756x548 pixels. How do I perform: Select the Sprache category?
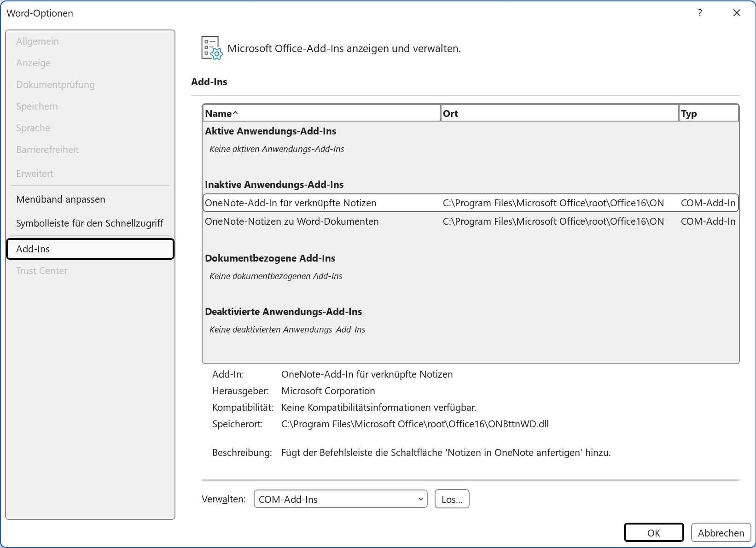click(33, 128)
